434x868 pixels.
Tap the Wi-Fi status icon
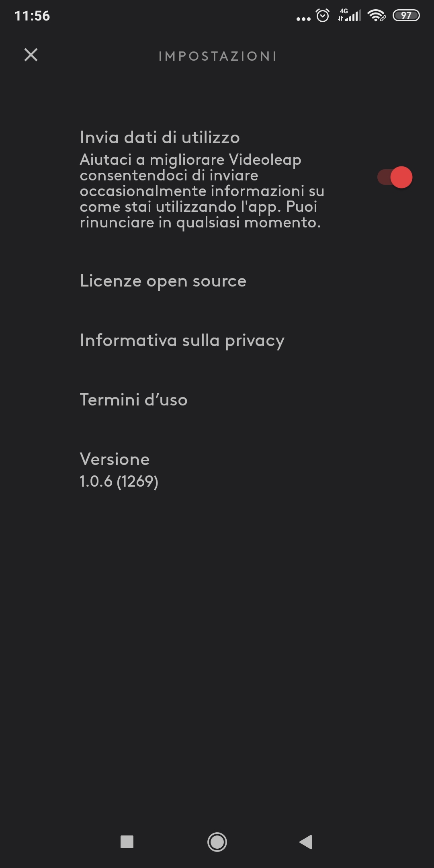click(x=377, y=16)
